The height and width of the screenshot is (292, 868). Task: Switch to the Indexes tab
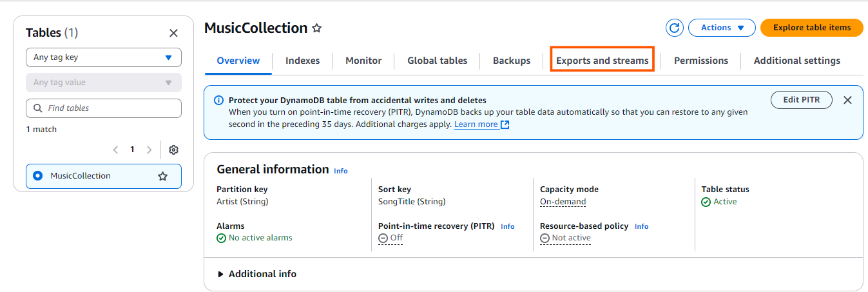[302, 61]
